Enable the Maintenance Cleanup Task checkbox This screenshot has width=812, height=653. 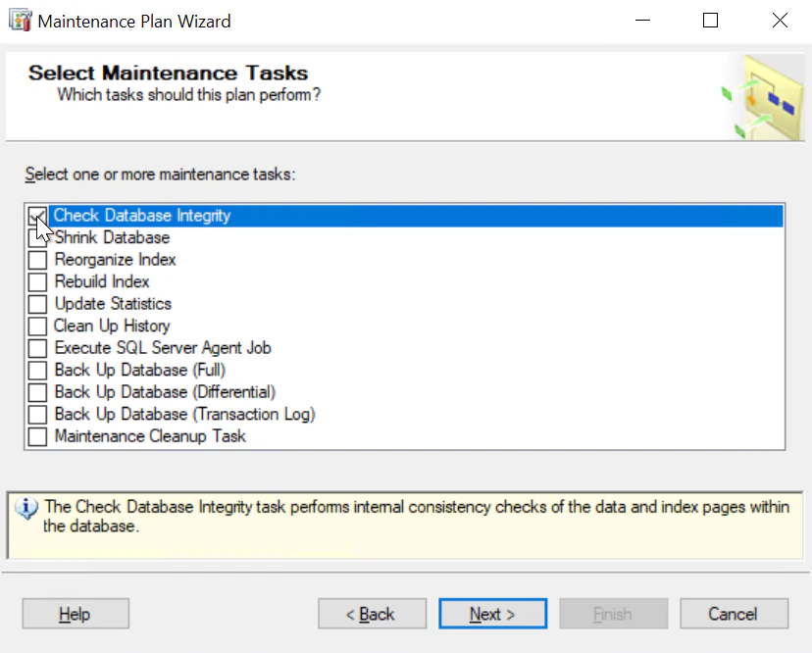click(x=37, y=436)
